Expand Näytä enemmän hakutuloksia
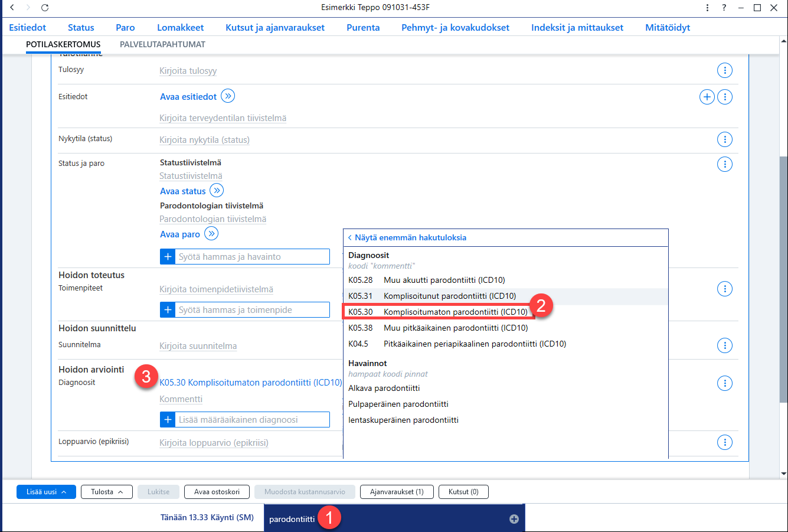The width and height of the screenshot is (788, 532). click(x=407, y=237)
